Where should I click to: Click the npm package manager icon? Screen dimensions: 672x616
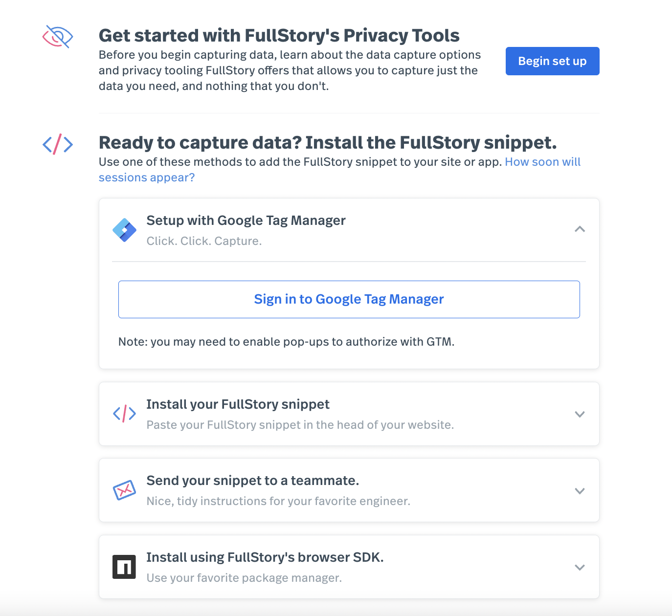[x=124, y=567]
